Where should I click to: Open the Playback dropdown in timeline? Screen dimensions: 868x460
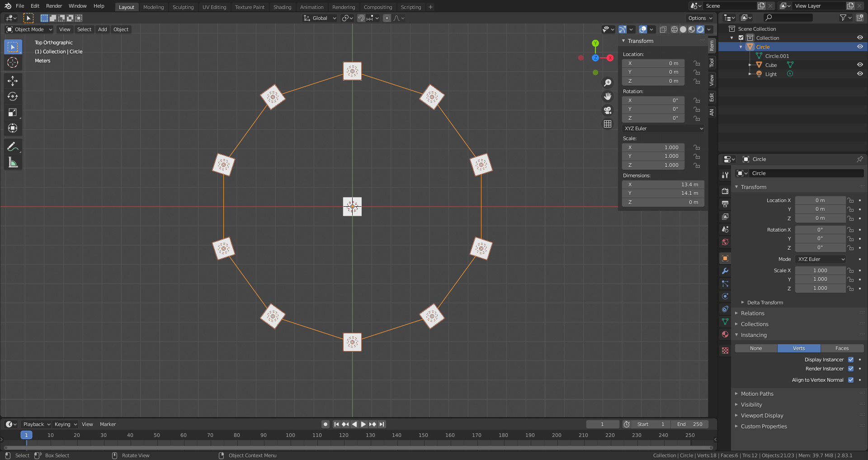[37, 424]
